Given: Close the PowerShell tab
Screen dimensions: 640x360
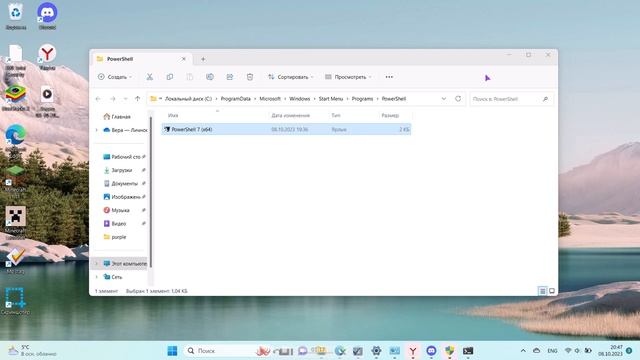Looking at the screenshot, I should pyautogui.click(x=184, y=59).
